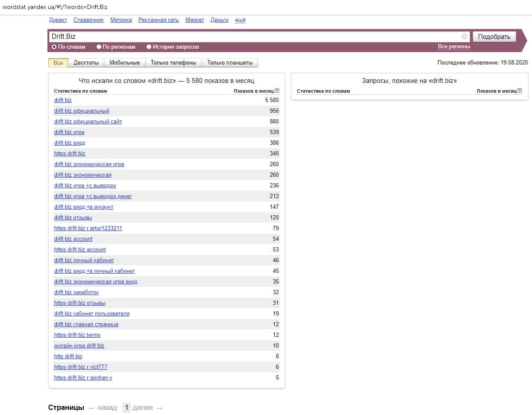Switch to the 'Десктопы' tab

coord(86,63)
